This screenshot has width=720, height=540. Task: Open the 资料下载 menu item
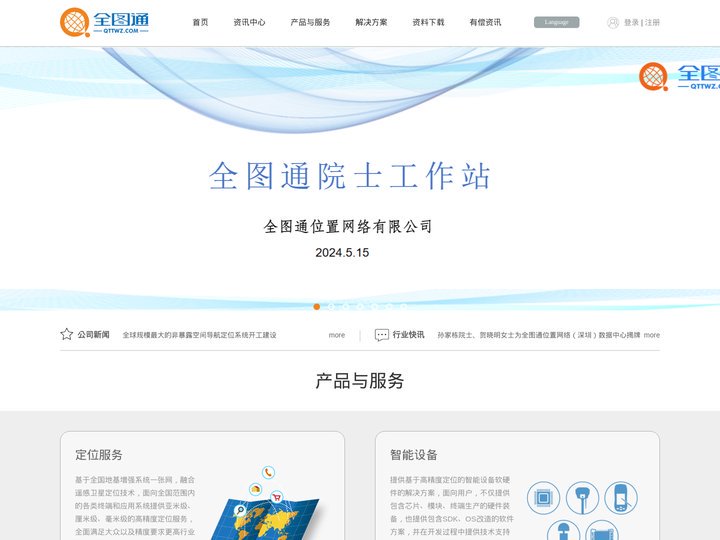[x=428, y=22]
